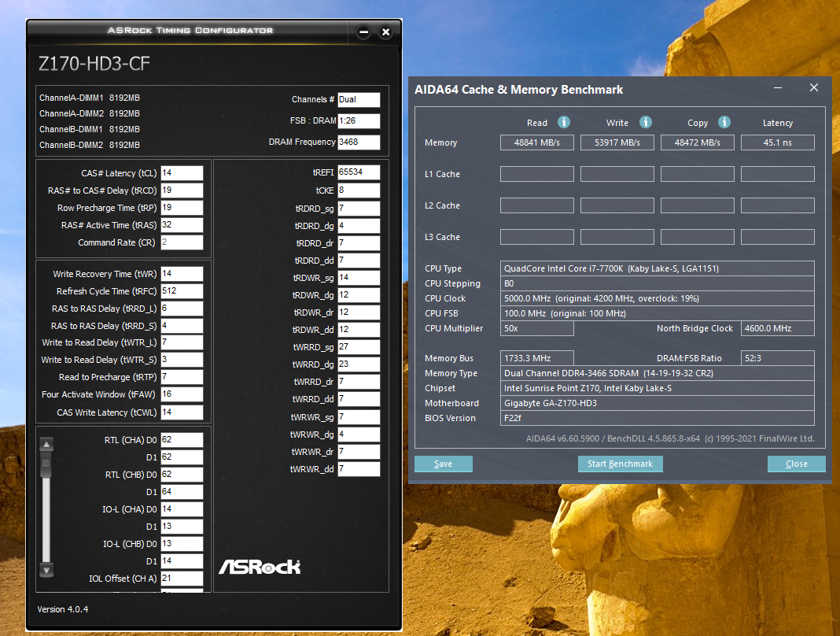
Task: Click the Memory Read result 48841 MB/s
Action: (537, 142)
